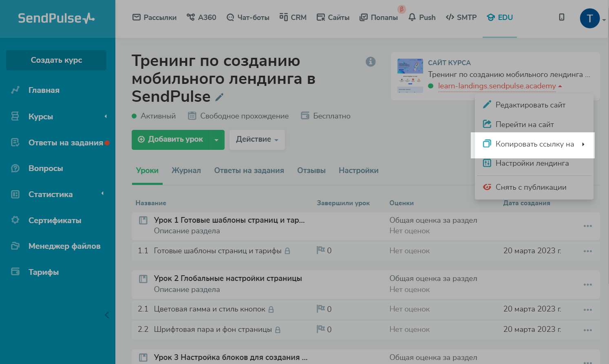The image size is (609, 364).
Task: Click the course info icon
Action: coord(371,61)
